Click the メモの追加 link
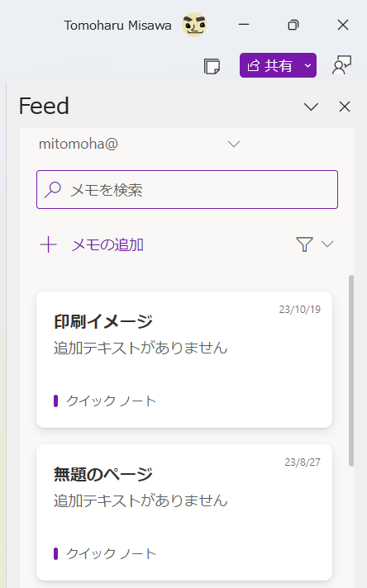This screenshot has height=588, width=367. (x=107, y=245)
